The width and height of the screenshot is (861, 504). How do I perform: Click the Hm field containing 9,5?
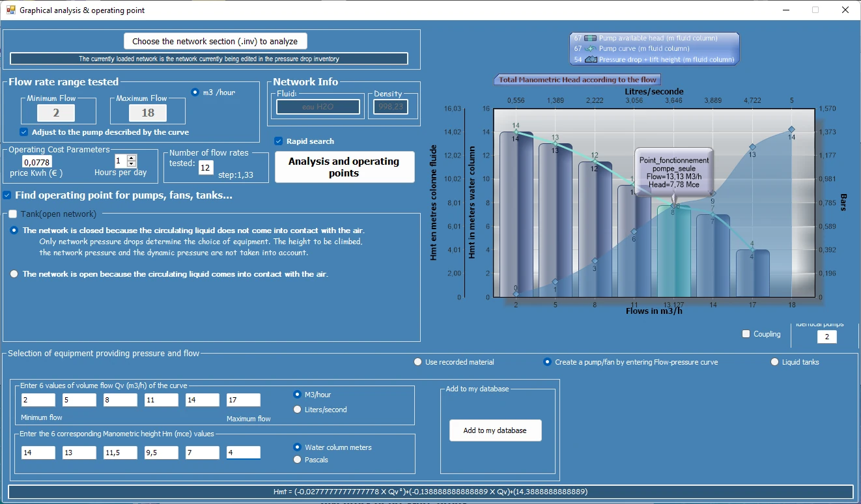[162, 453]
